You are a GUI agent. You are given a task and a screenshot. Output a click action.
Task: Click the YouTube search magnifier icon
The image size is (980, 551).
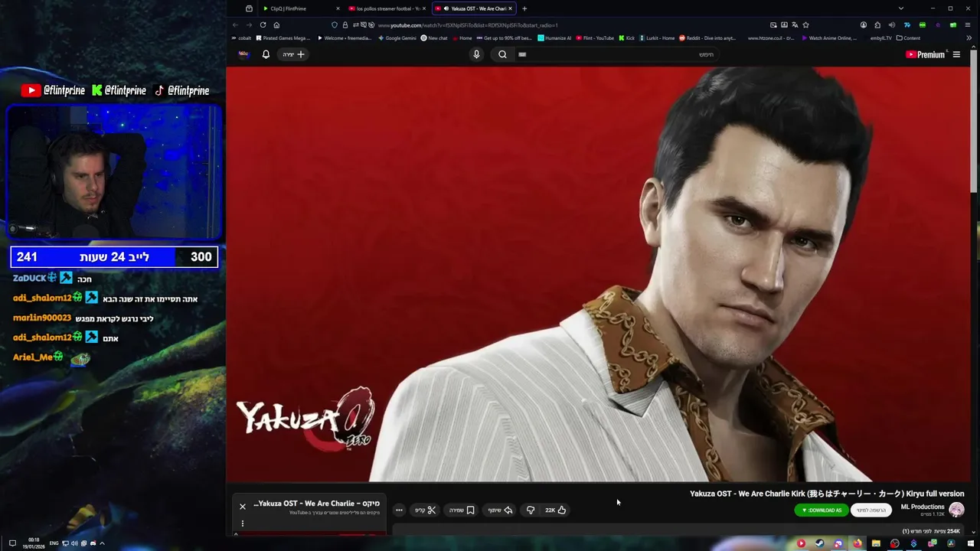[x=502, y=54]
